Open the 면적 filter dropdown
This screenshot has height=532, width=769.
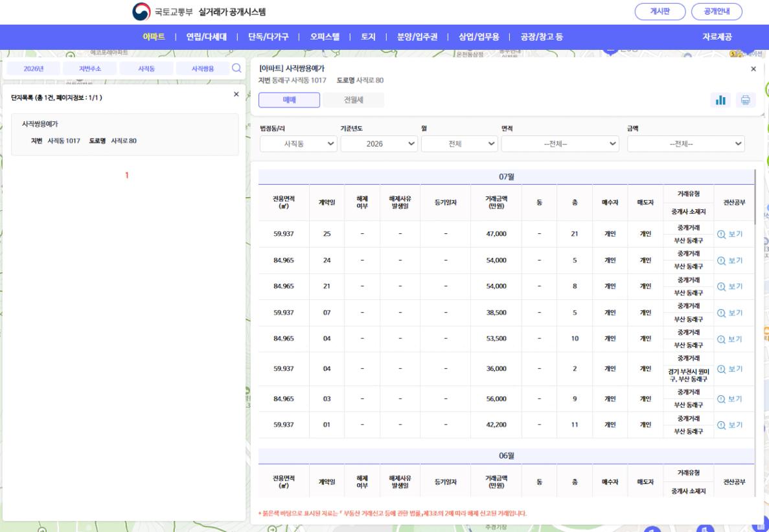[x=560, y=144]
